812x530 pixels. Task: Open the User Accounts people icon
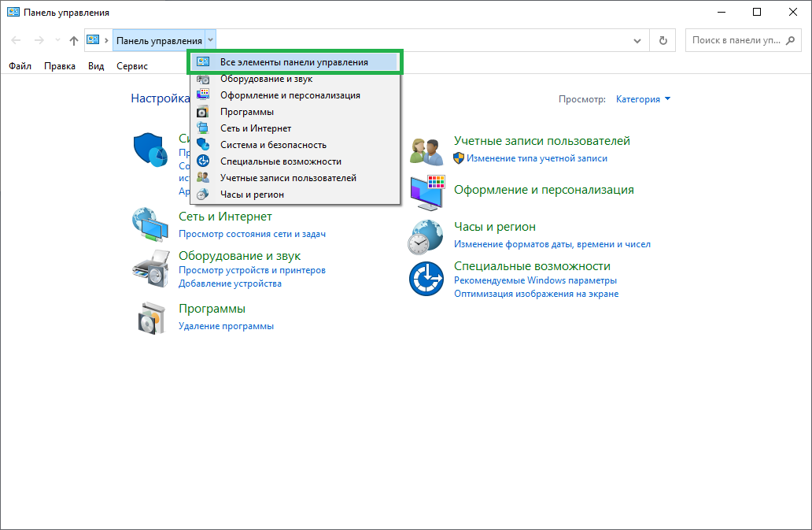[x=426, y=151]
